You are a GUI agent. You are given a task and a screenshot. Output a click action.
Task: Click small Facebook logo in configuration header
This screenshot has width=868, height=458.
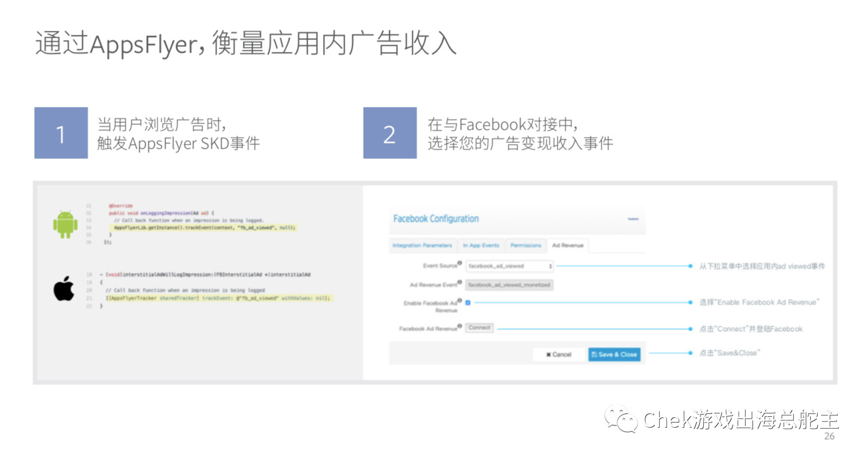tap(633, 219)
